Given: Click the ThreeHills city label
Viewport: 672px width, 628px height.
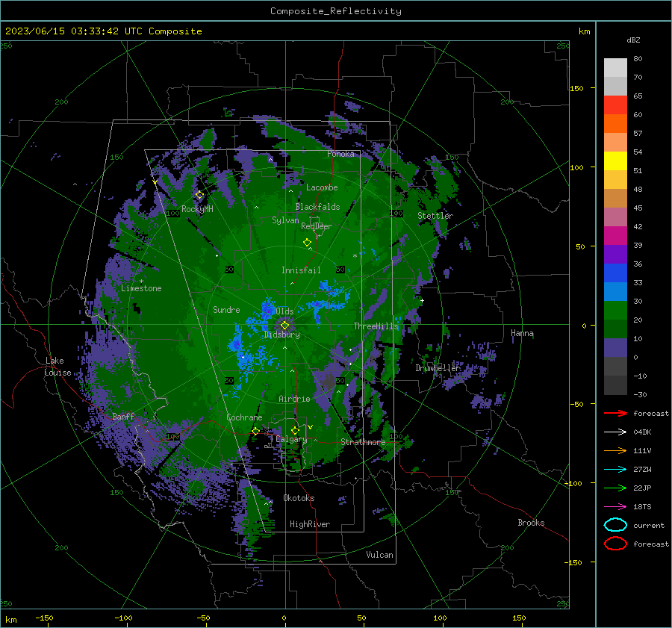Looking at the screenshot, I should click(x=376, y=326).
